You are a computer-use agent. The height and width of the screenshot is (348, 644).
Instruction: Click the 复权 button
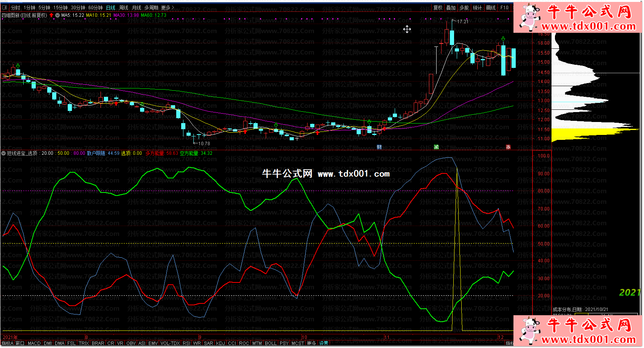[x=438, y=8]
